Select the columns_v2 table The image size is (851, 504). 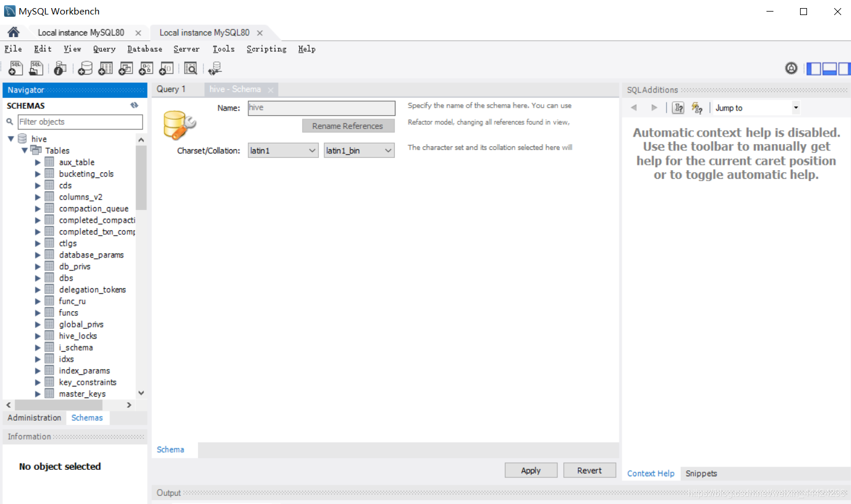[80, 197]
